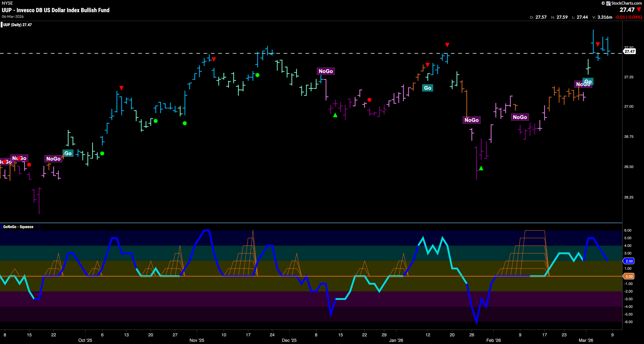
Task: Select the green up triangle at the late-January low
Action: click(481, 168)
